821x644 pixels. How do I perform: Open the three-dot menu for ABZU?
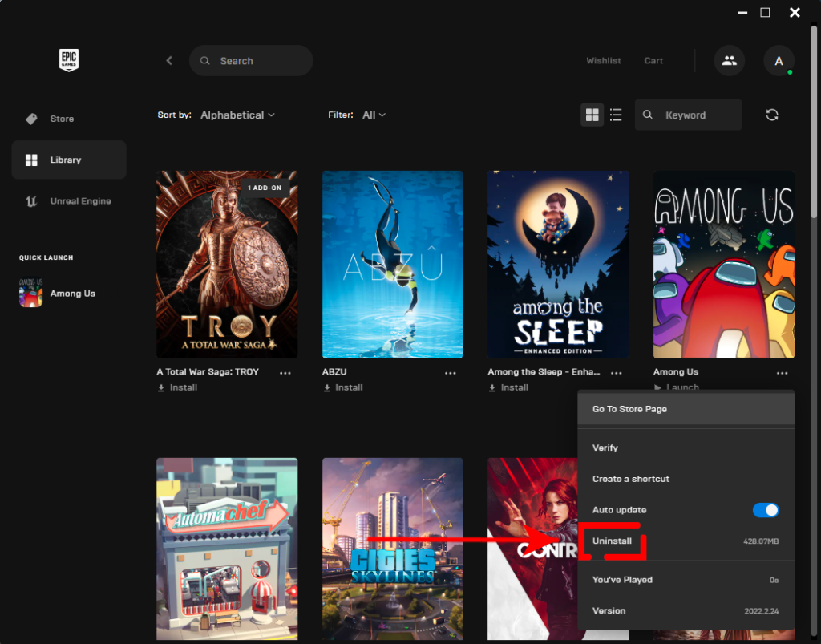click(x=451, y=373)
